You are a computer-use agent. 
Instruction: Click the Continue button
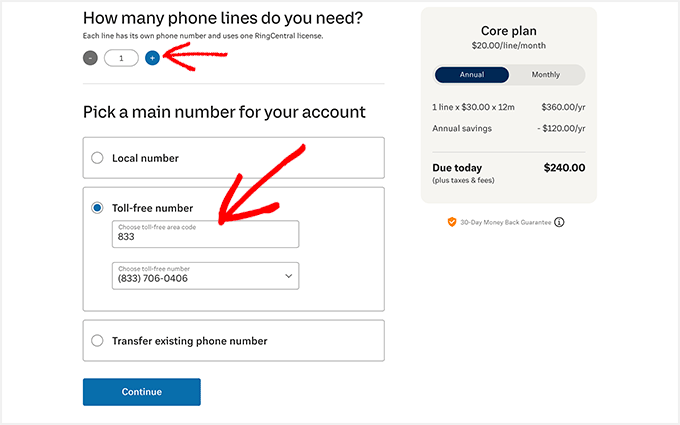[141, 392]
